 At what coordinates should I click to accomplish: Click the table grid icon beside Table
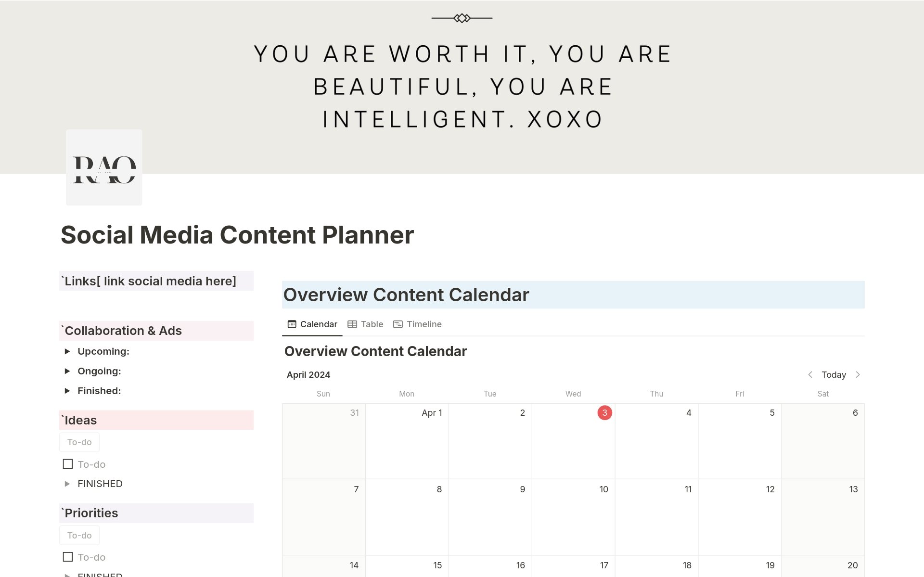coord(353,324)
